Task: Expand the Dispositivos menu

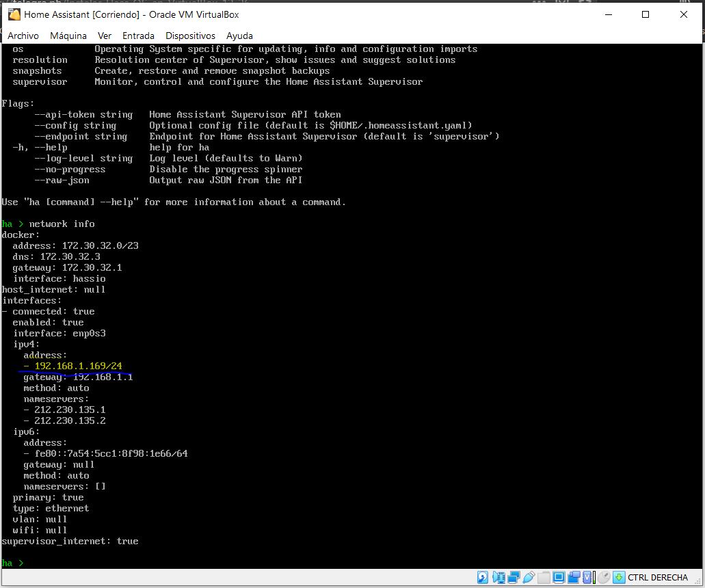Action: [x=190, y=36]
